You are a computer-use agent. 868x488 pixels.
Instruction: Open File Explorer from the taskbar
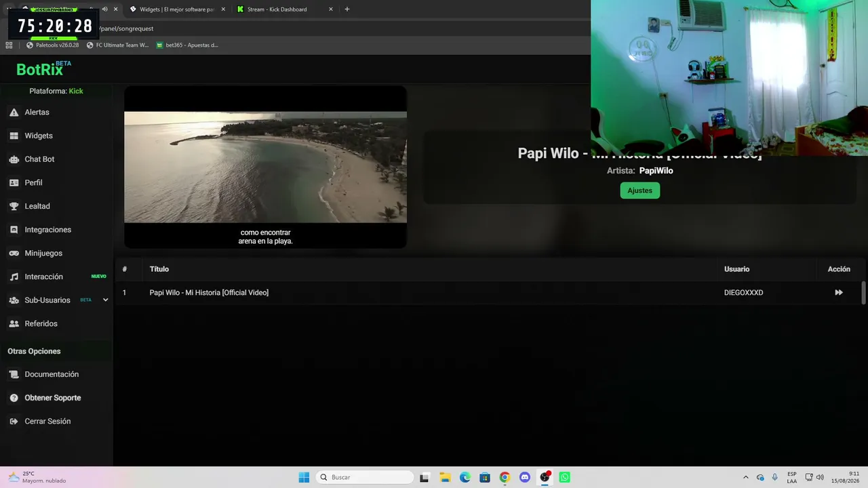tap(445, 477)
